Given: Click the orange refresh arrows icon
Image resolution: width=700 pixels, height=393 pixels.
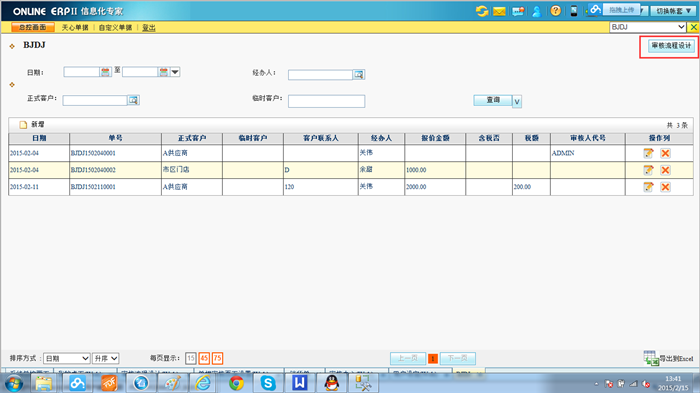Looking at the screenshot, I should click(482, 11).
